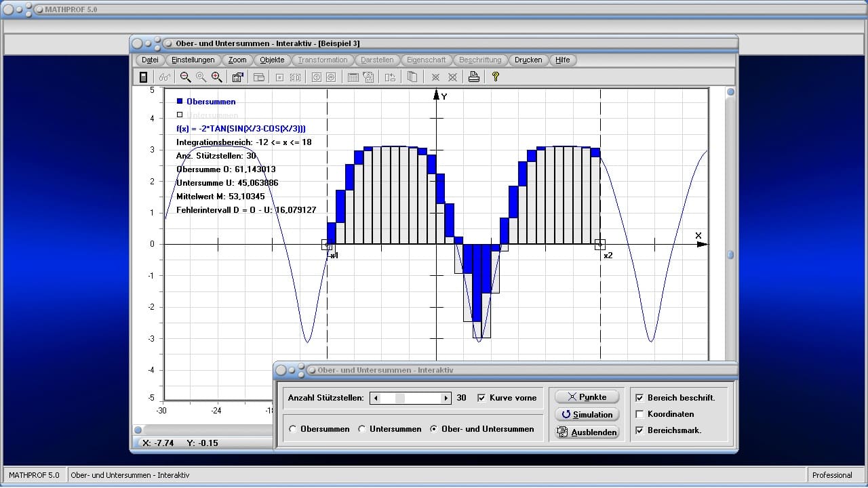Open the Einstellungen menu
The image size is (868, 488).
pos(193,60)
